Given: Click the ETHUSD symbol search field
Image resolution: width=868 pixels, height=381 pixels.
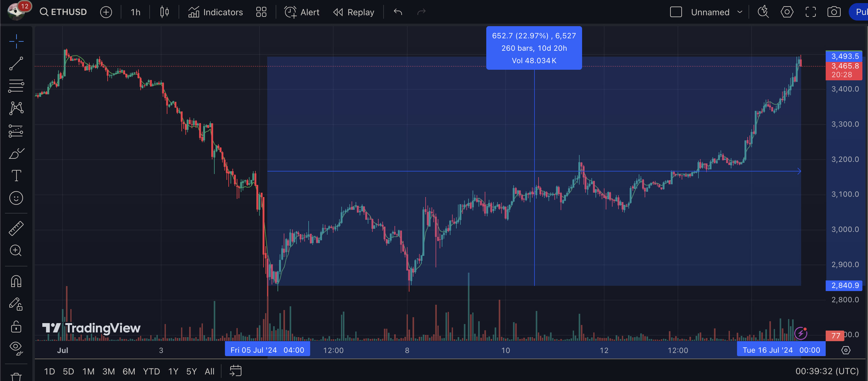Looking at the screenshot, I should point(64,12).
